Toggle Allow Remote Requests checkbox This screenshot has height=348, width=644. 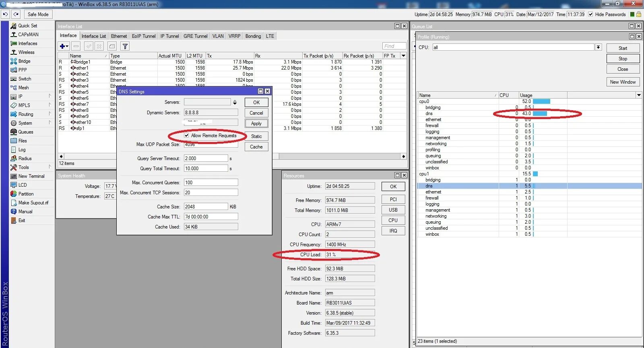click(186, 135)
